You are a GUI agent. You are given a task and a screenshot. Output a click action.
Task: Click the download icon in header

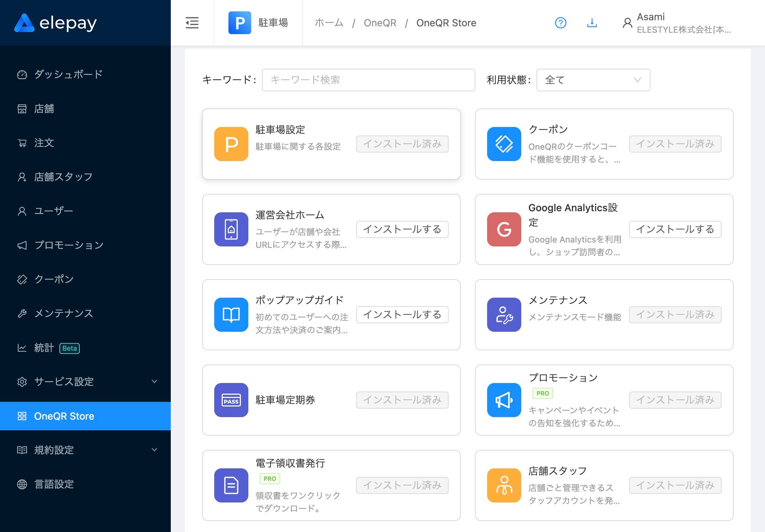(x=592, y=23)
